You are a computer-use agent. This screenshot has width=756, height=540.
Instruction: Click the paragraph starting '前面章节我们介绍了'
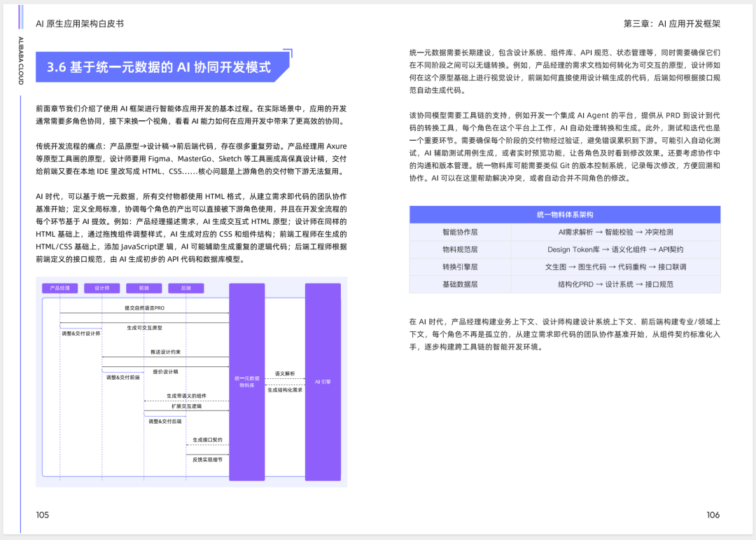pyautogui.click(x=191, y=115)
